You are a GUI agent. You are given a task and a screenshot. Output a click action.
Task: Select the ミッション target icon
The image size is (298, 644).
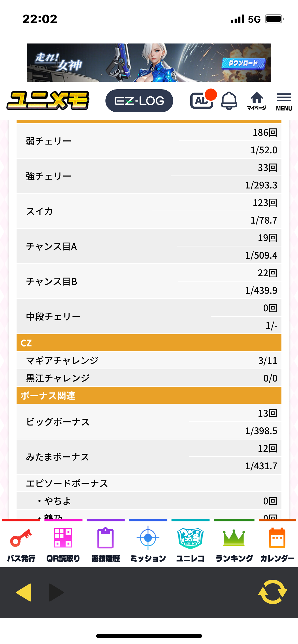pos(148,544)
